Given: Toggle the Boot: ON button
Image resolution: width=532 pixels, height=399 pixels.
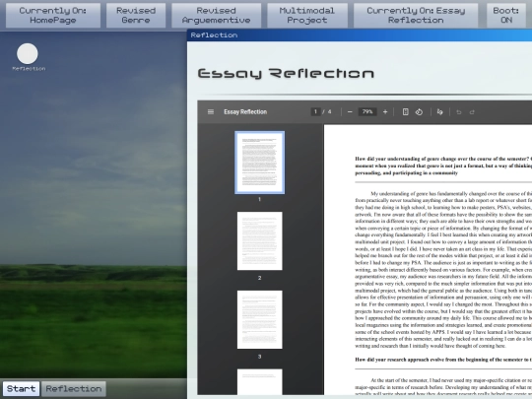Looking at the screenshot, I should tap(506, 15).
